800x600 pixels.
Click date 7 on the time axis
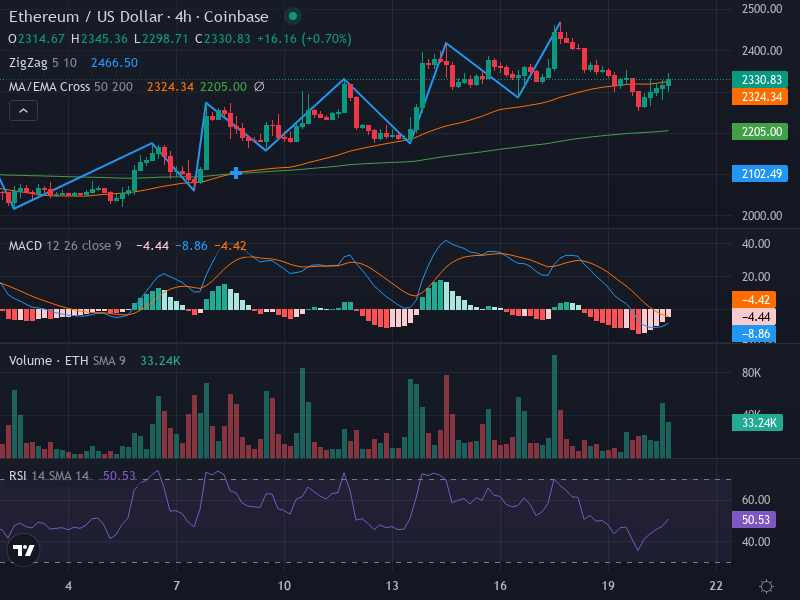click(177, 585)
